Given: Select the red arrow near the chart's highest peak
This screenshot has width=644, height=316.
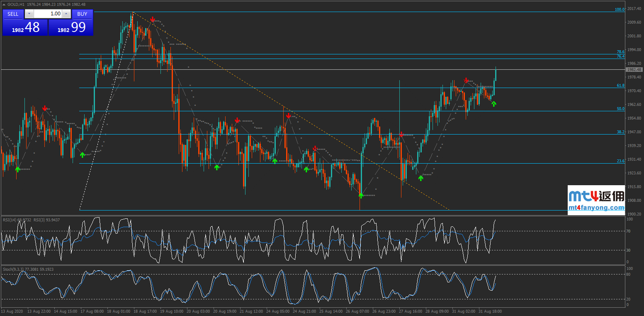Looking at the screenshot, I should 153,20.
